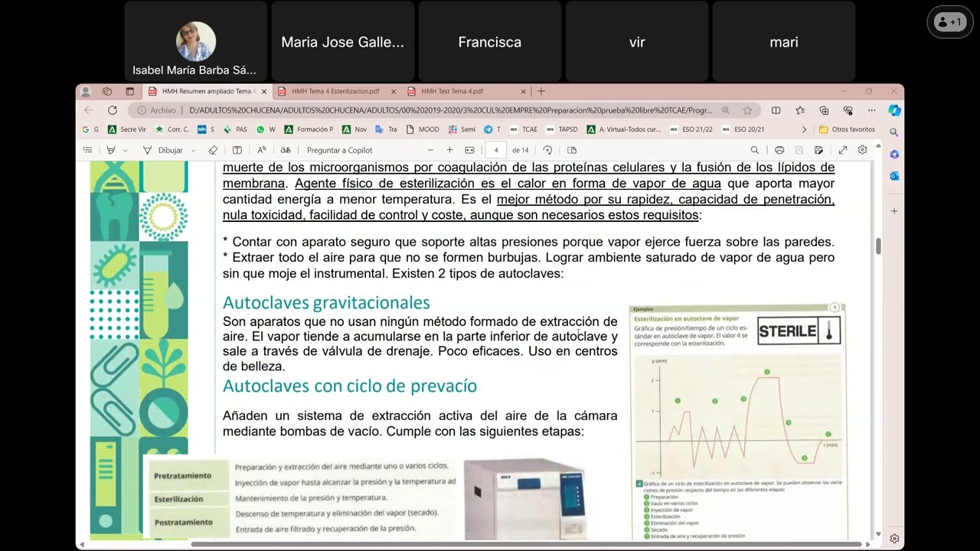Screen dimensions: 980x551
Task: Show the +1 additional participants
Action: coord(949,22)
